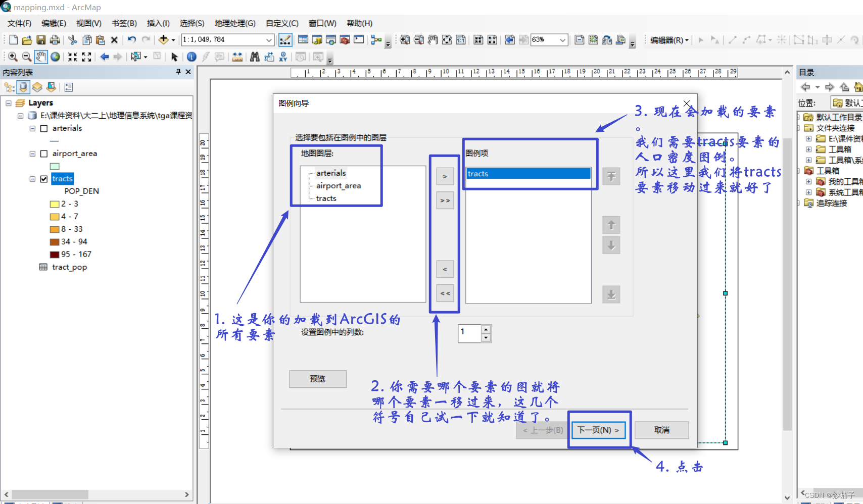The width and height of the screenshot is (863, 504).
Task: Click List By Drawing Order icon
Action: (9, 87)
